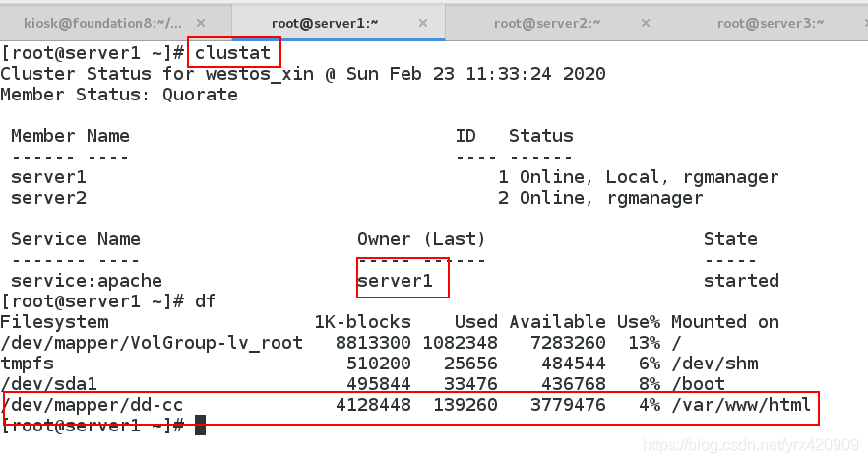Viewport: 868px width, 463px height.
Task: Click 'service:apache' service entry
Action: pos(87,281)
